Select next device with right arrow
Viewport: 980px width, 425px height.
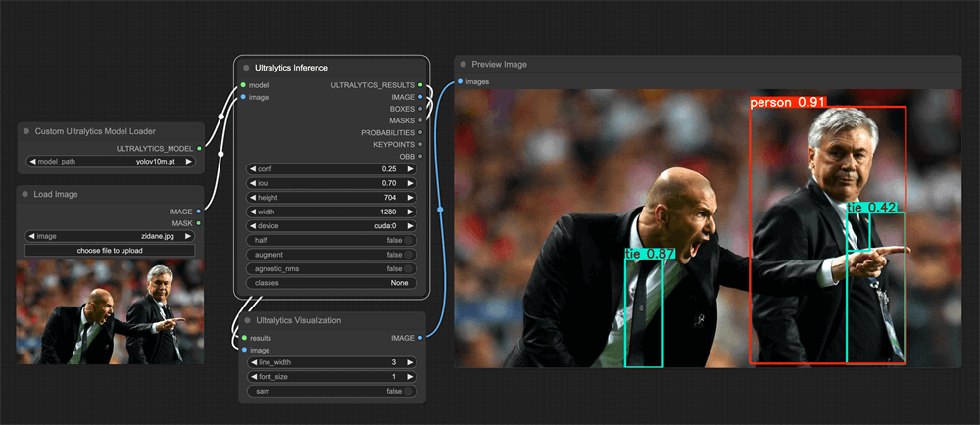(411, 226)
